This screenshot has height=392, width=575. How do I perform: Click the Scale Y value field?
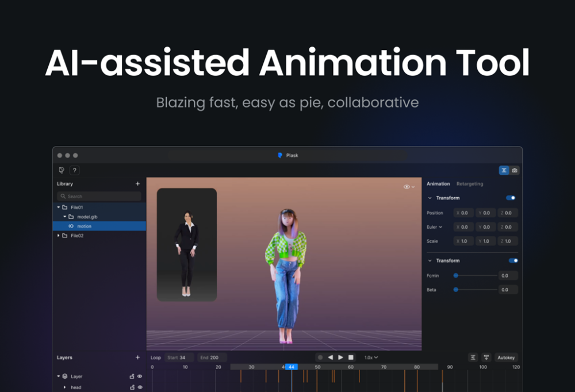[x=485, y=241]
